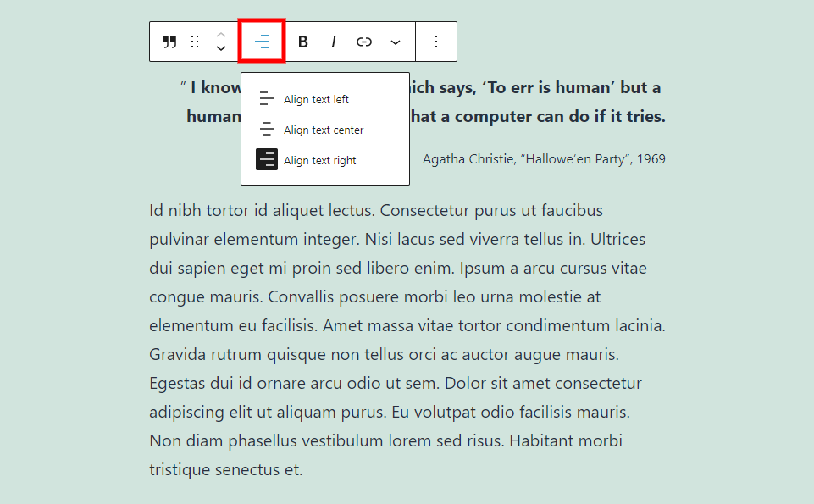Click the drag handle dots icon

[x=195, y=42]
